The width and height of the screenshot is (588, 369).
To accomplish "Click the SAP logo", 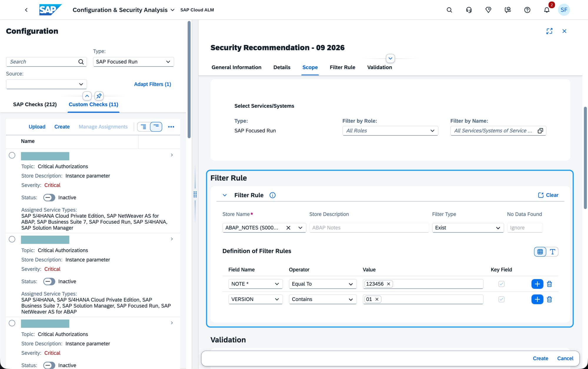I will click(50, 10).
